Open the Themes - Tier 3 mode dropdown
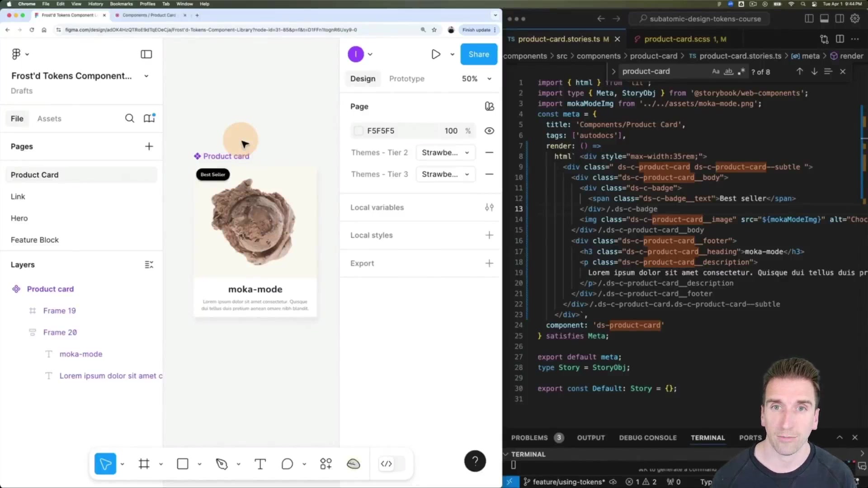The height and width of the screenshot is (488, 868). (x=445, y=174)
